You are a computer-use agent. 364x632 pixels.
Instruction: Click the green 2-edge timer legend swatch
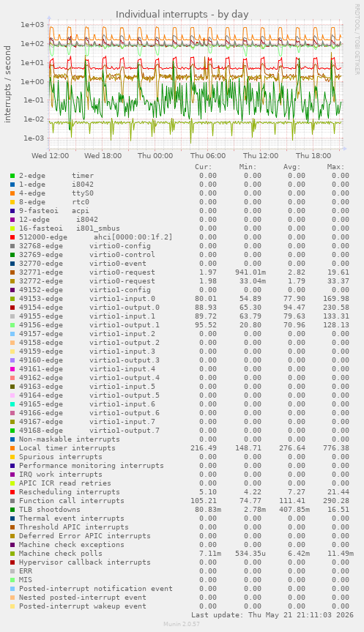pos(12,176)
